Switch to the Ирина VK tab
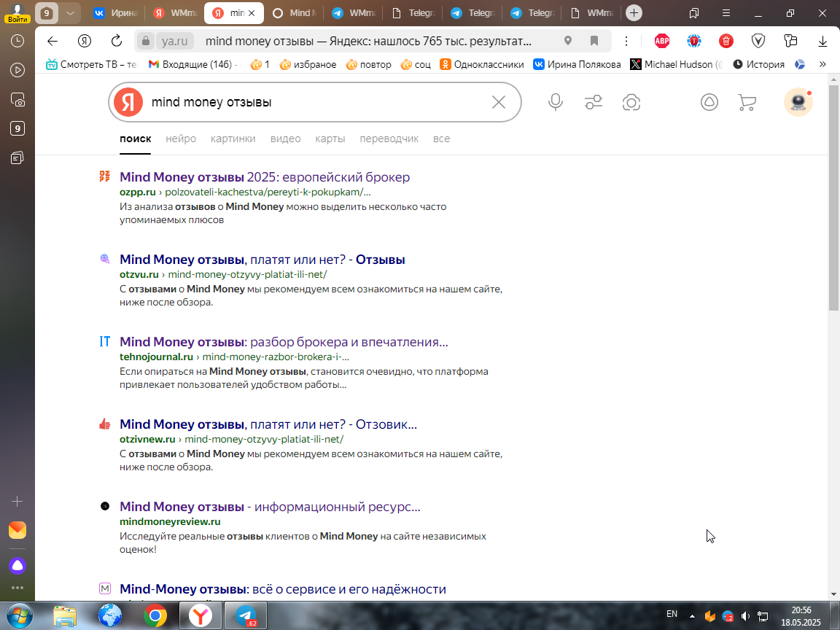Viewport: 840px width, 630px height. [114, 13]
